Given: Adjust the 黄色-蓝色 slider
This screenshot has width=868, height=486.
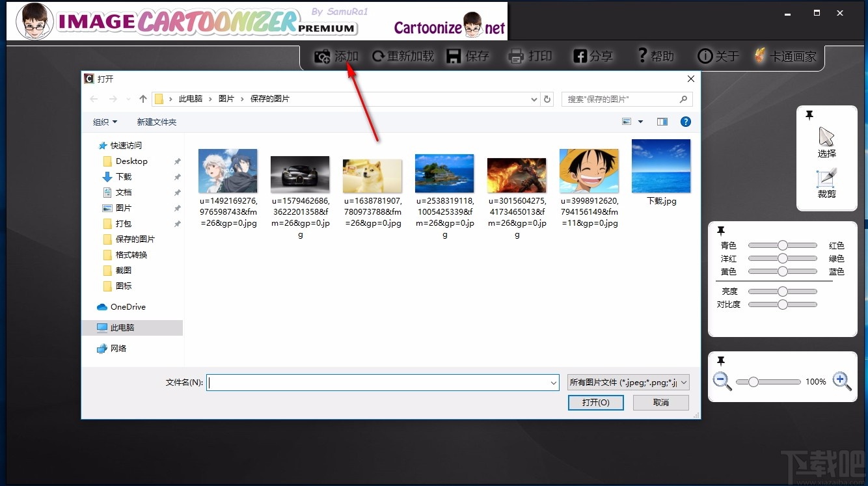Looking at the screenshot, I should (782, 271).
